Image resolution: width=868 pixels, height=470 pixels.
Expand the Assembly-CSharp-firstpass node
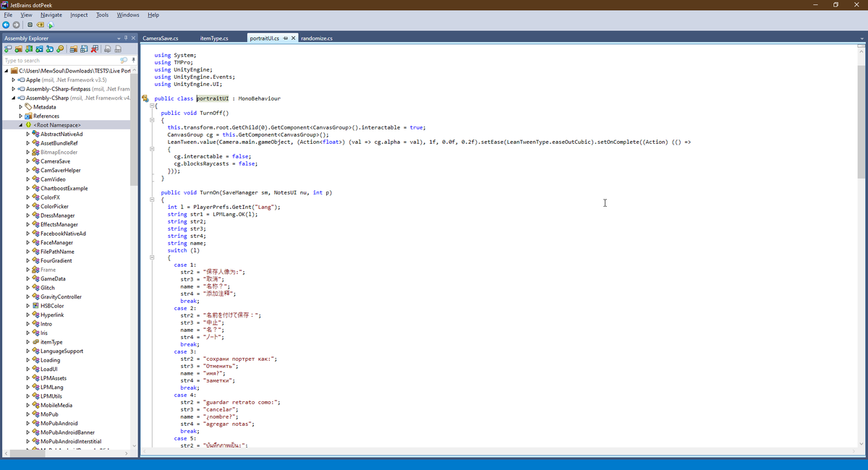(13, 89)
